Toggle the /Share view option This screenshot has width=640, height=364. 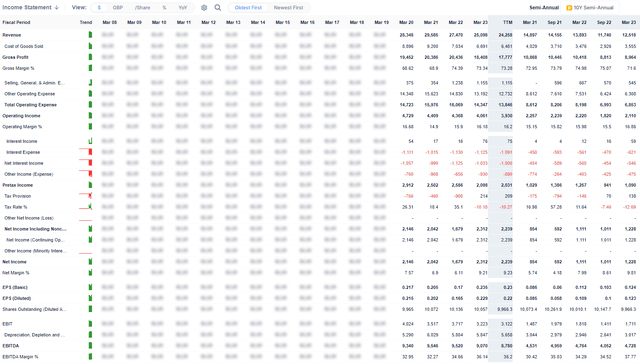pos(142,8)
